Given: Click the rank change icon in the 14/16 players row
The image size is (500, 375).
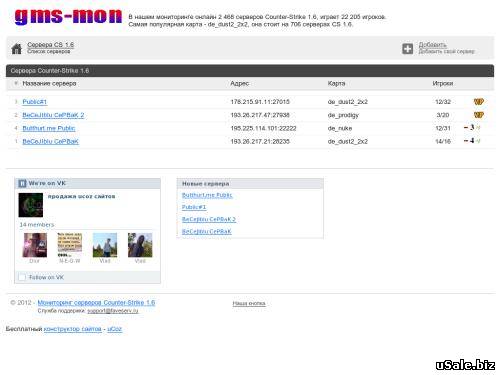Looking at the screenshot, I should point(472,141).
